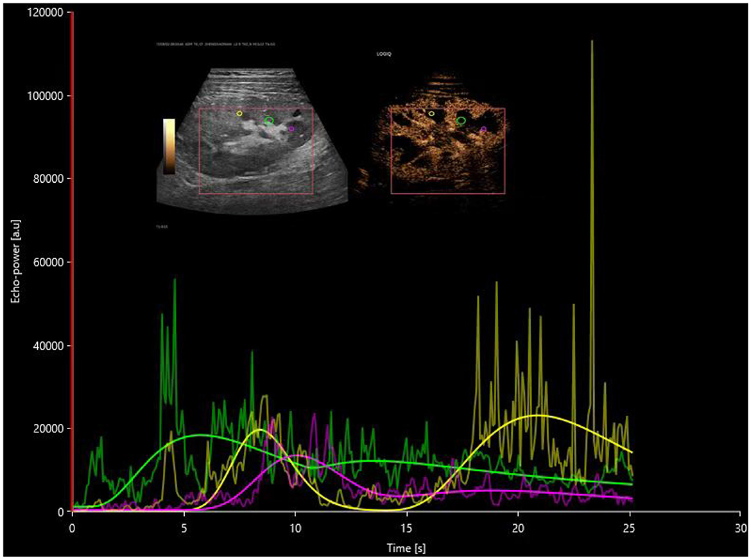The image size is (751, 560).
Task: Click the "30" time axis label
Action: [741, 528]
